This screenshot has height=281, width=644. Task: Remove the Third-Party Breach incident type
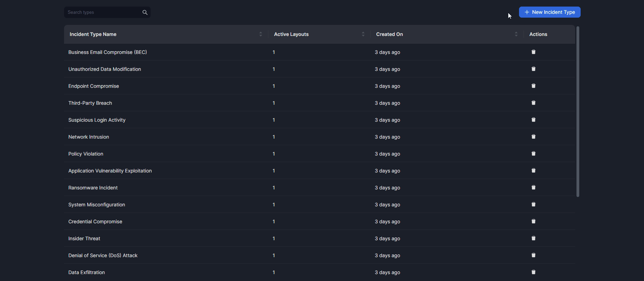(533, 103)
